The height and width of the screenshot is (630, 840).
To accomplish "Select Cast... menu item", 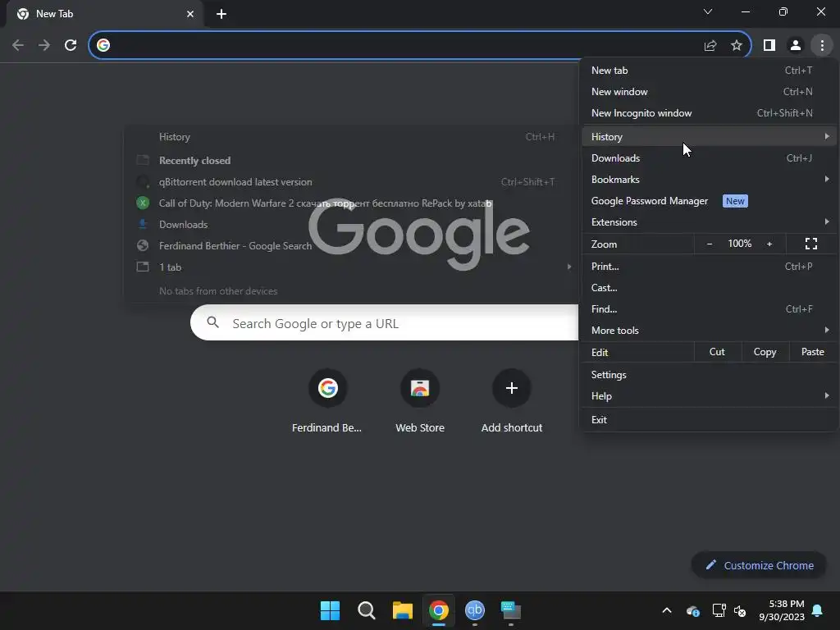I will click(x=709, y=288).
